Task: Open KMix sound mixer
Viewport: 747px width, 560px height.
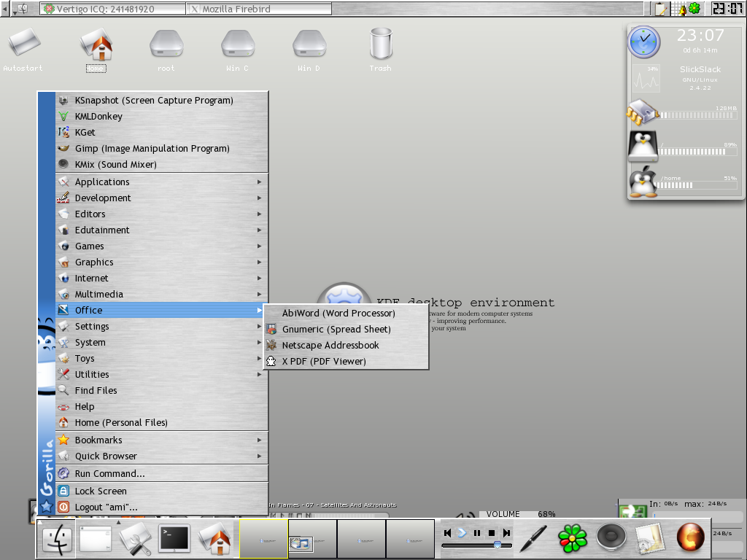Action: point(162,164)
